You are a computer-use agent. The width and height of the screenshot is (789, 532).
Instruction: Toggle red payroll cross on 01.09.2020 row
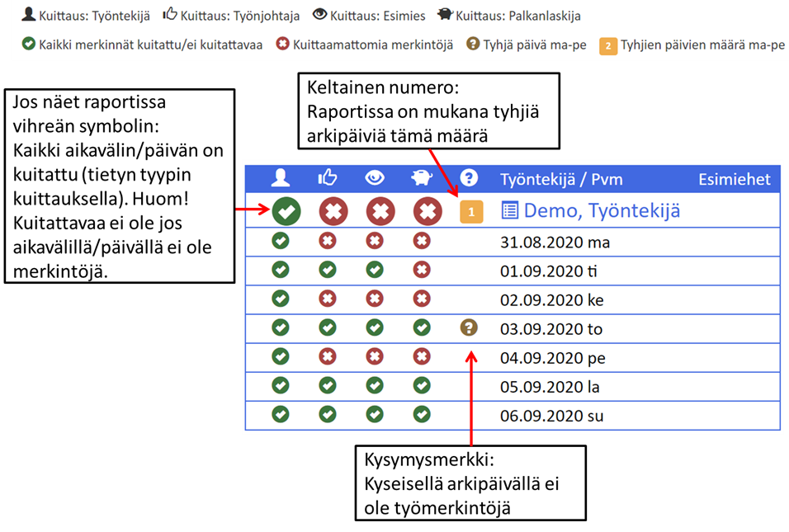point(422,270)
